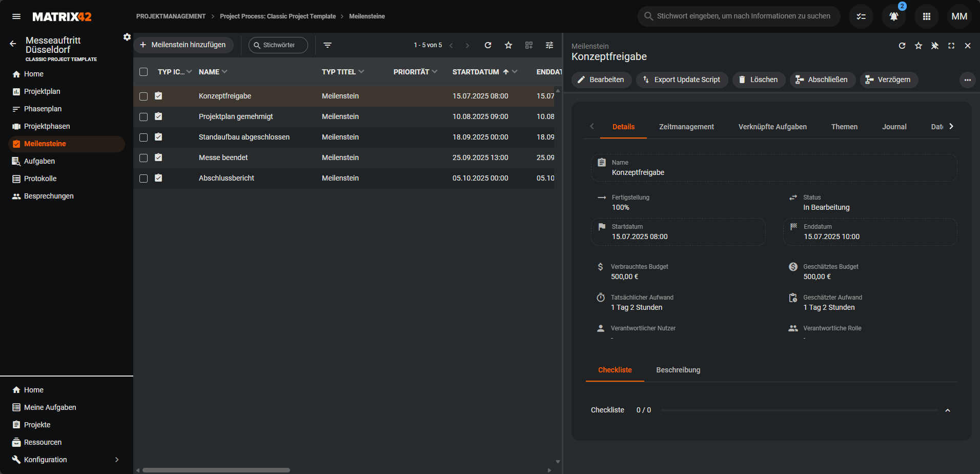
Task: Expand the Konfiguration submenu arrow
Action: pyautogui.click(x=117, y=460)
